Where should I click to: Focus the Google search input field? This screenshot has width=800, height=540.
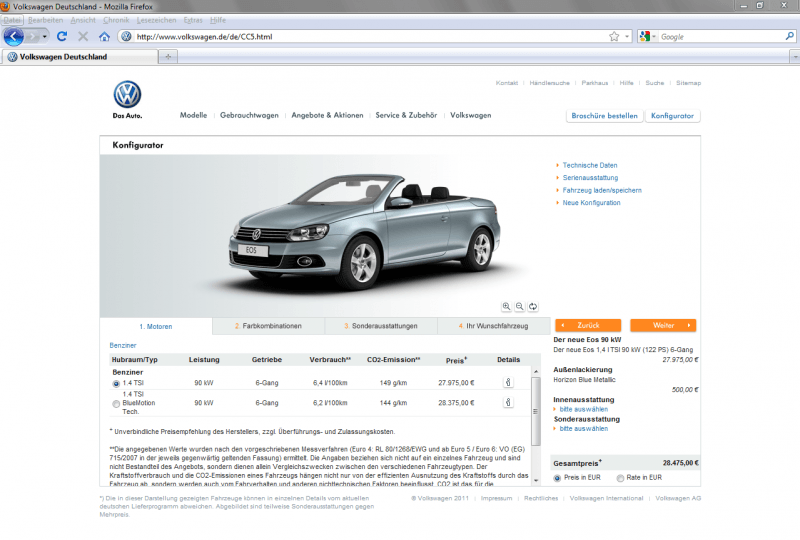pyautogui.click(x=720, y=37)
